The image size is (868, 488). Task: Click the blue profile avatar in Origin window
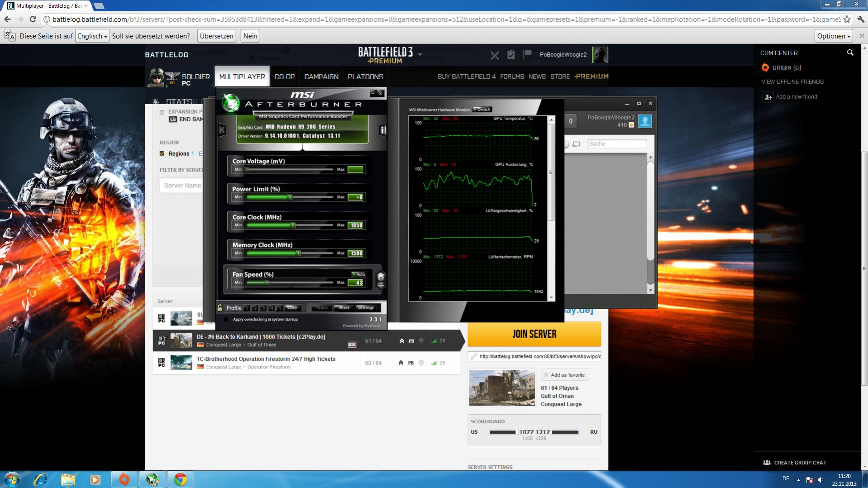click(x=645, y=121)
